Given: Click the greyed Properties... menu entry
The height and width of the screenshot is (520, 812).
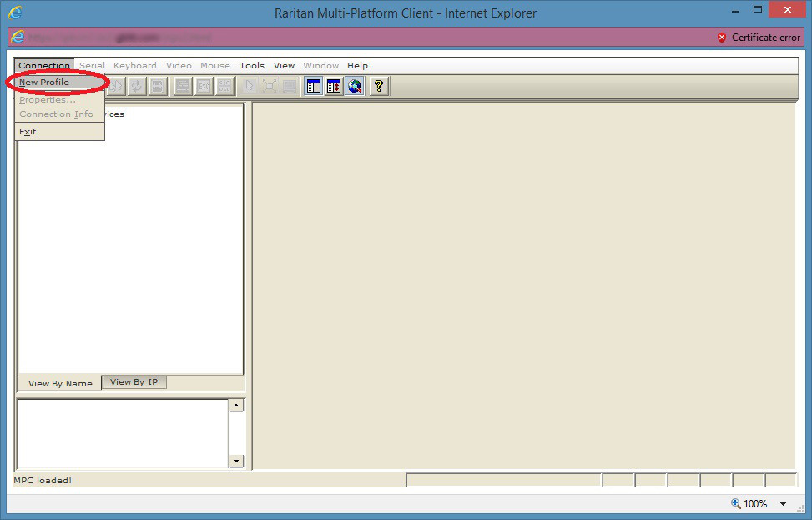Looking at the screenshot, I should [59, 100].
